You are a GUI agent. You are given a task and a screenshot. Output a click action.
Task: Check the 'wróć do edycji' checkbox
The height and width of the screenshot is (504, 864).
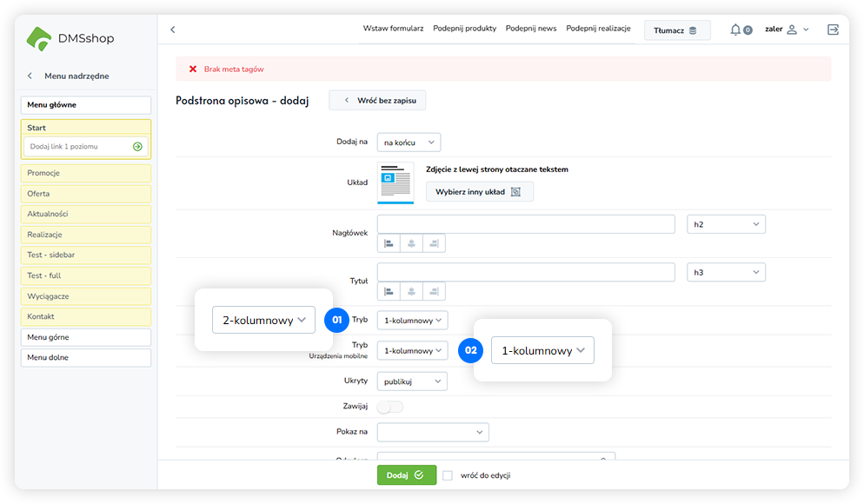coord(448,475)
